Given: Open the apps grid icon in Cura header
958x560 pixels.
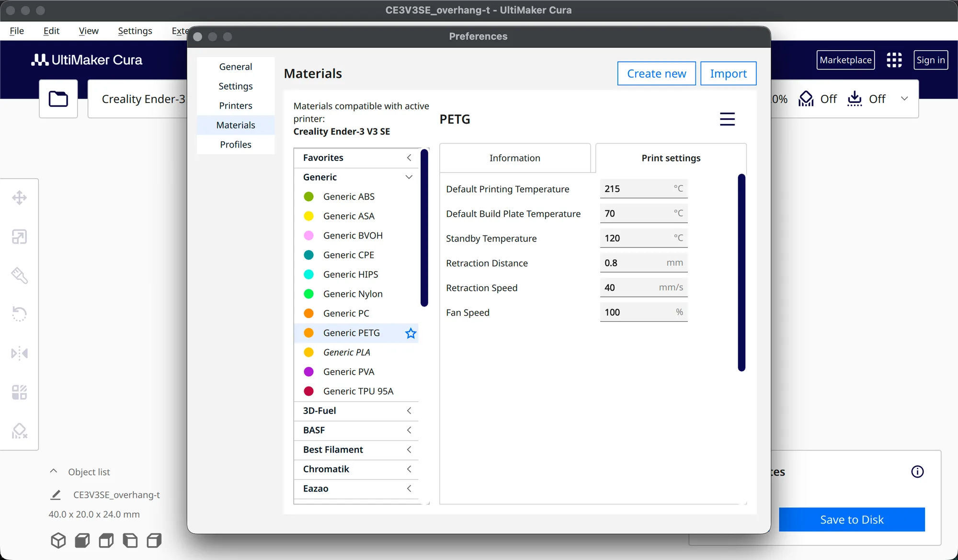Looking at the screenshot, I should 894,60.
